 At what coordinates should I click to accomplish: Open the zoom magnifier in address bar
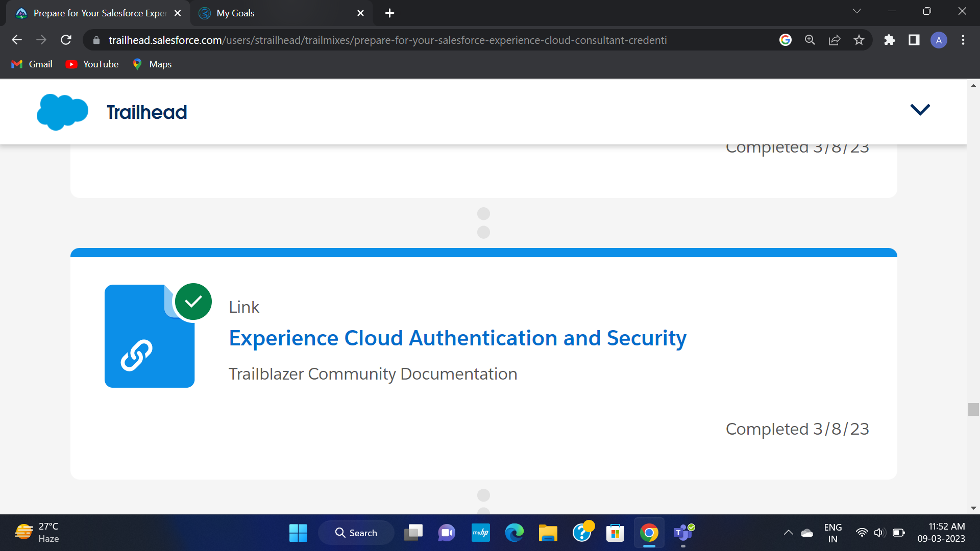click(x=810, y=40)
